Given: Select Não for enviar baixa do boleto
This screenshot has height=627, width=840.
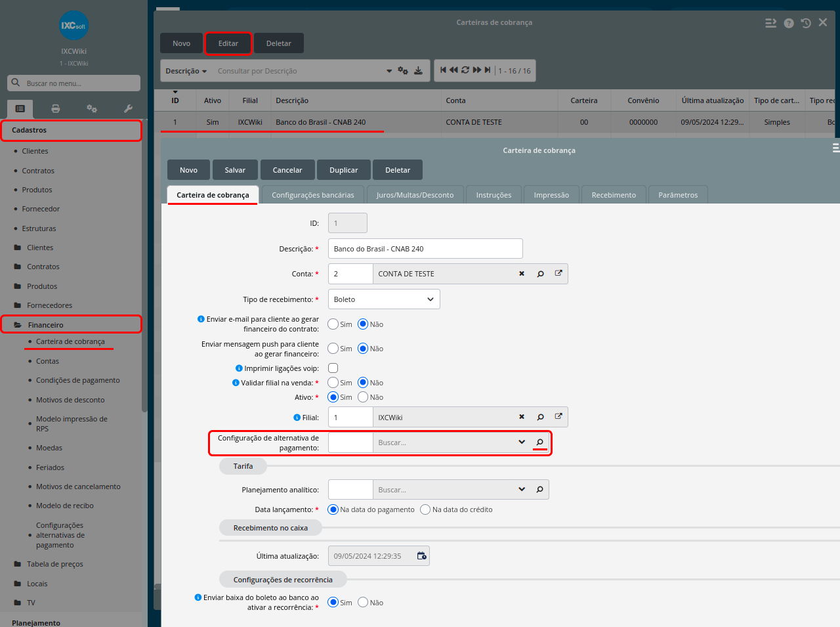Looking at the screenshot, I should pos(363,602).
